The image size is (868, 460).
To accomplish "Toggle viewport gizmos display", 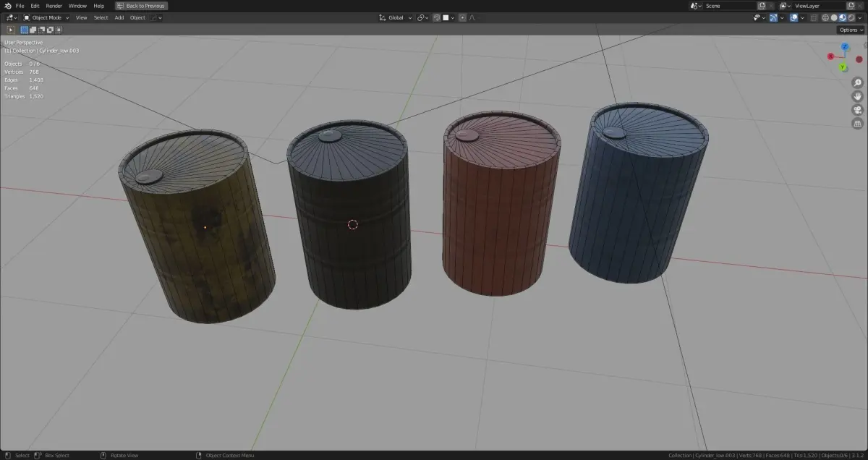I will 773,17.
